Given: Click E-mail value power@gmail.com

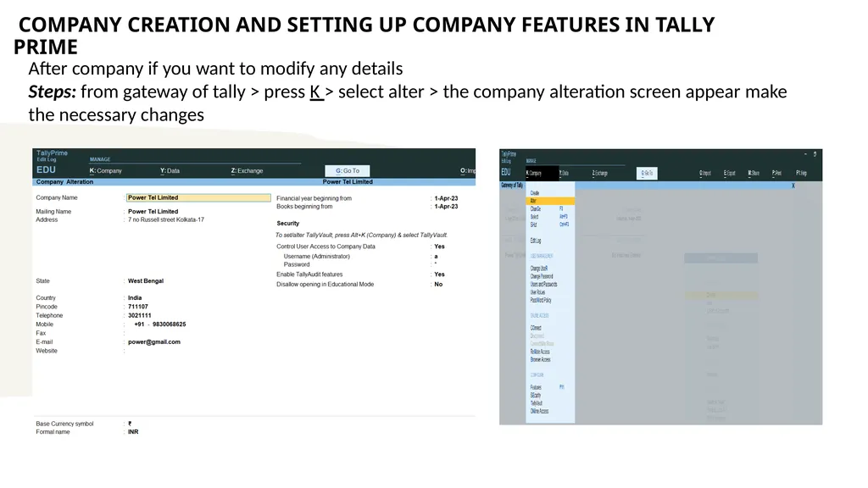Looking at the screenshot, I should (x=154, y=342).
